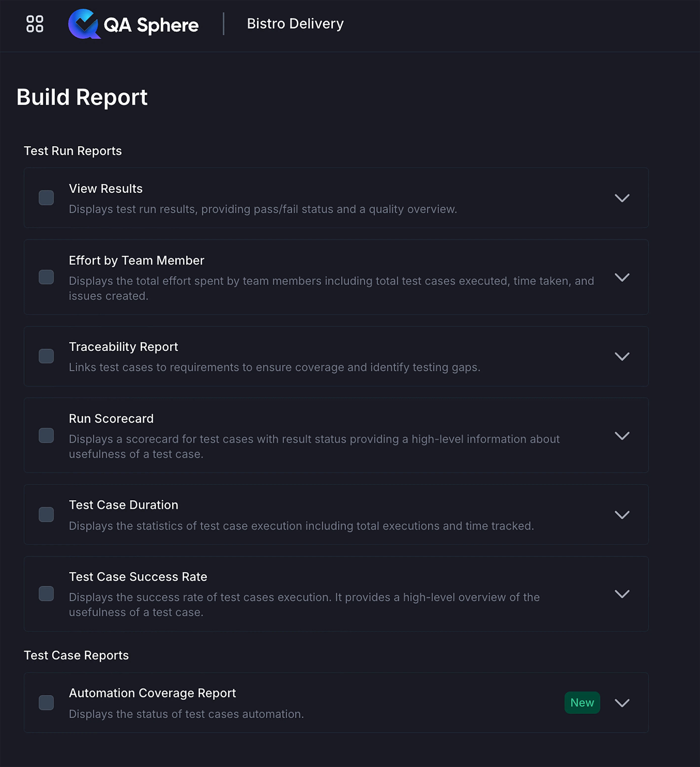Click the Test Case Reports section label
This screenshot has height=767, width=700.
[76, 656]
